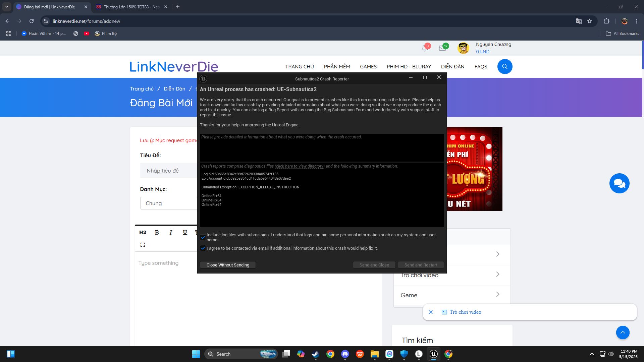Click the Tiêu Đề title input field
644x362 pixels.
coord(168,171)
